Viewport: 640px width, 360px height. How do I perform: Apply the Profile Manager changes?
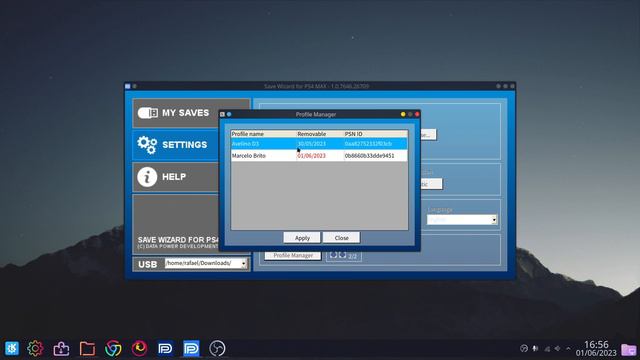pyautogui.click(x=302, y=238)
